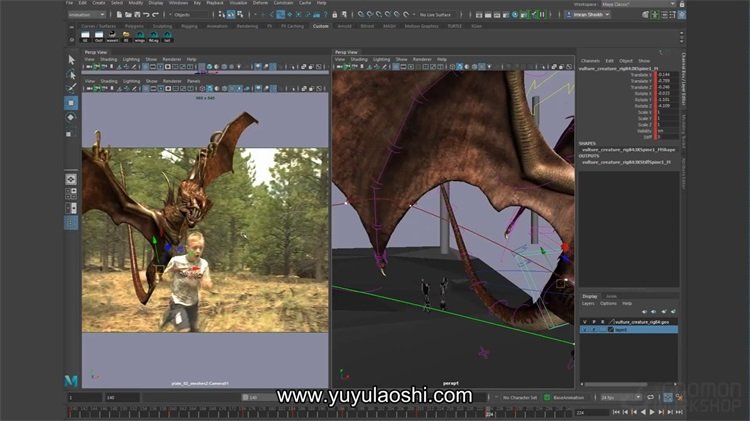This screenshot has width=750, height=421.
Task: Open the Animation menu set dropdown
Action: (87, 15)
